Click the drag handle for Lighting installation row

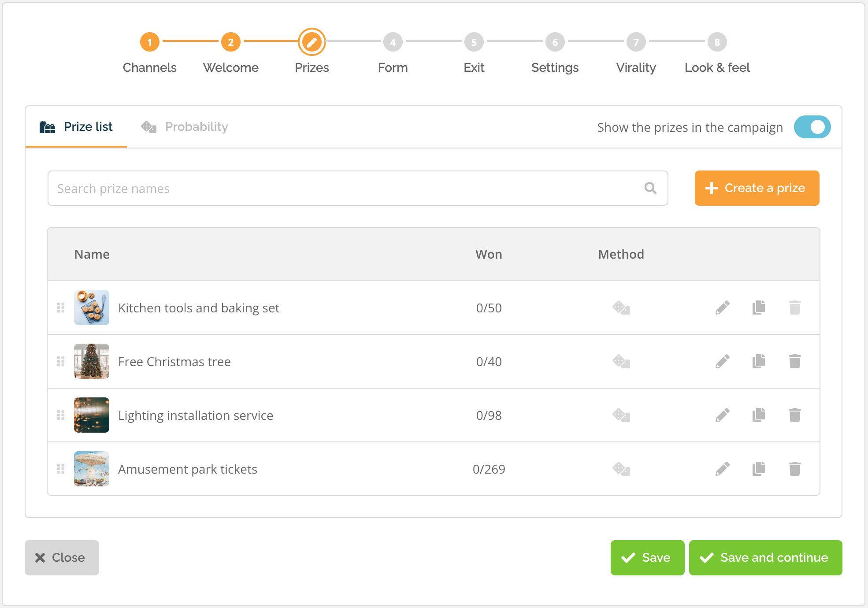click(x=61, y=415)
